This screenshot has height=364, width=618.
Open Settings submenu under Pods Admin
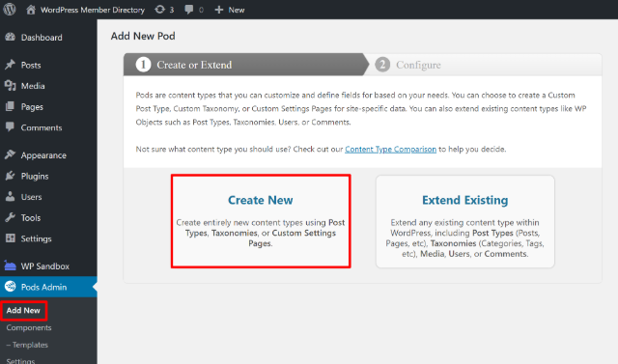[20, 361]
